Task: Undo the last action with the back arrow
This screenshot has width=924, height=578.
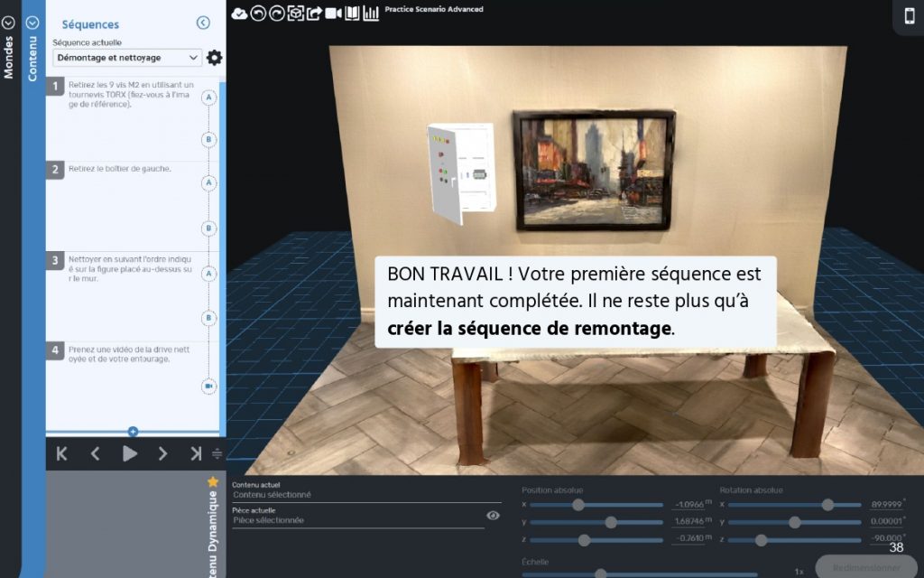Action: click(x=258, y=14)
